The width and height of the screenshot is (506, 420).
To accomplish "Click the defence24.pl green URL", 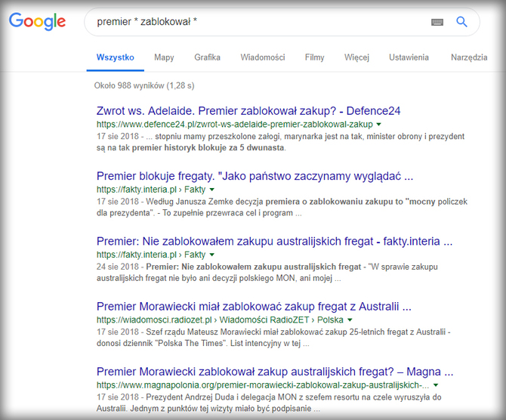I will click(235, 125).
